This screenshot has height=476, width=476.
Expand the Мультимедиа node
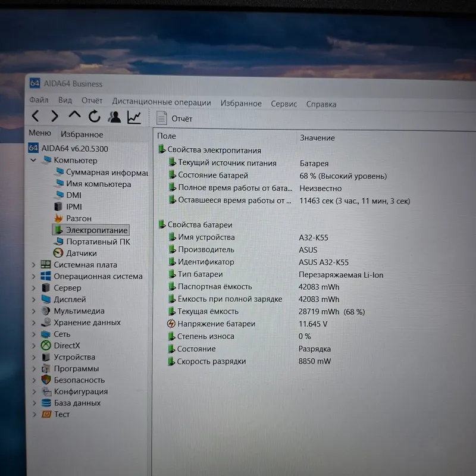[34, 311]
